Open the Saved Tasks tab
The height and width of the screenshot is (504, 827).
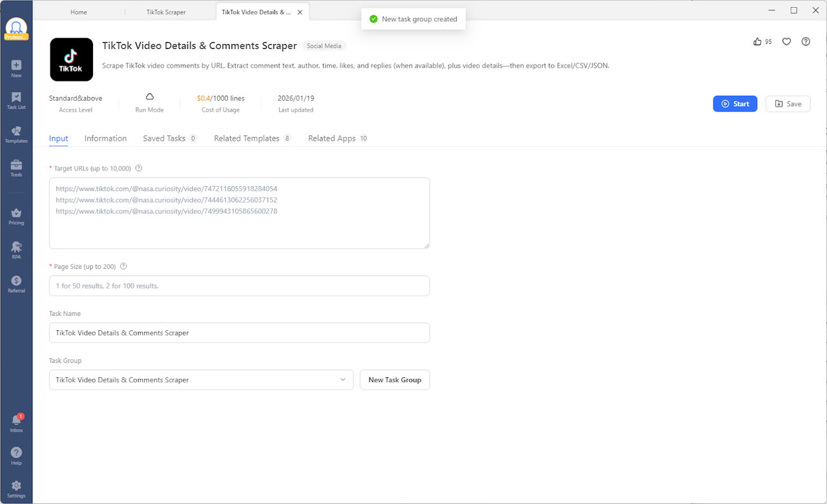tap(164, 138)
